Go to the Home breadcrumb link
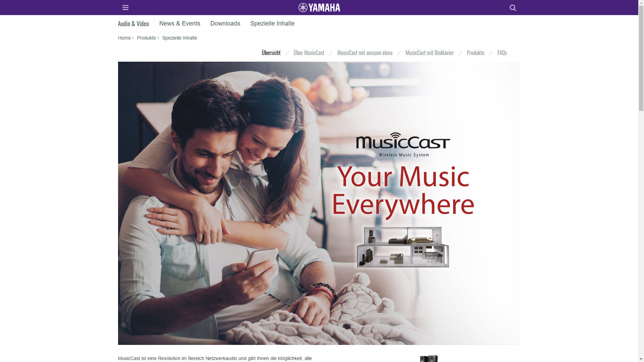 (124, 38)
